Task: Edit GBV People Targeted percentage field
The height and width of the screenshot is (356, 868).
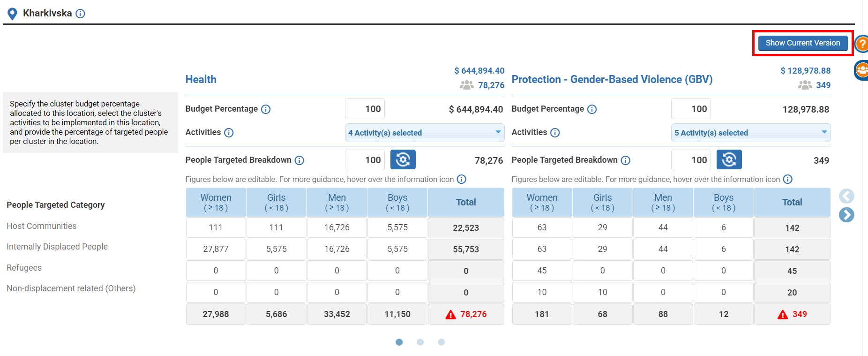Action: (691, 160)
